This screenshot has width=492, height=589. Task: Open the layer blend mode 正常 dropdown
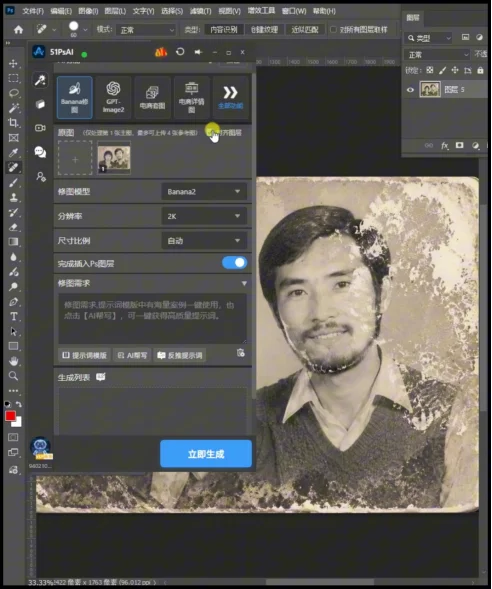pyautogui.click(x=437, y=55)
